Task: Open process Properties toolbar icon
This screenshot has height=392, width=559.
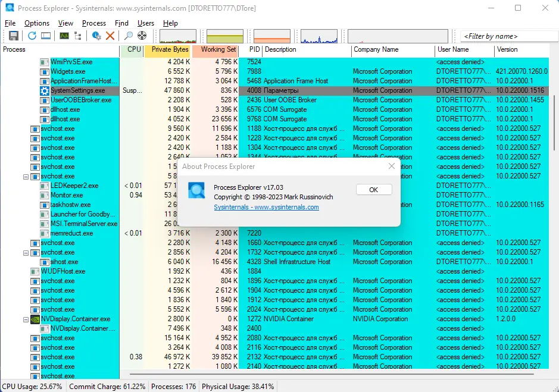Action: click(x=96, y=36)
